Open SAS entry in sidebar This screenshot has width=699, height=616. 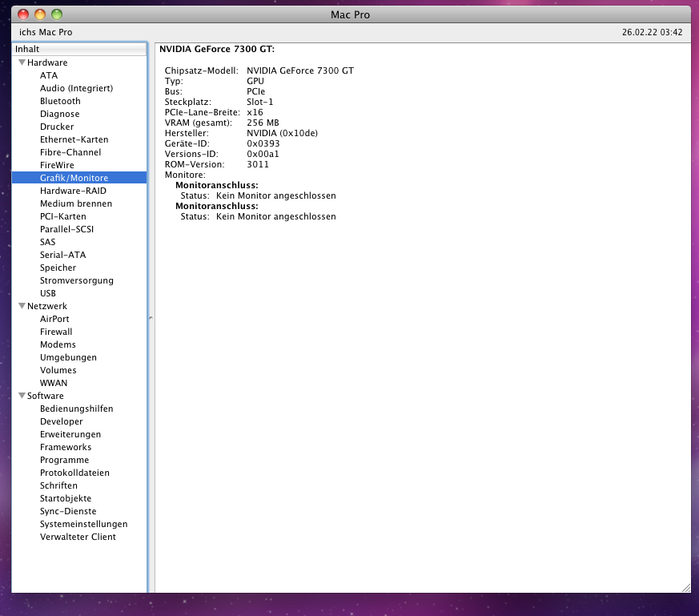48,242
